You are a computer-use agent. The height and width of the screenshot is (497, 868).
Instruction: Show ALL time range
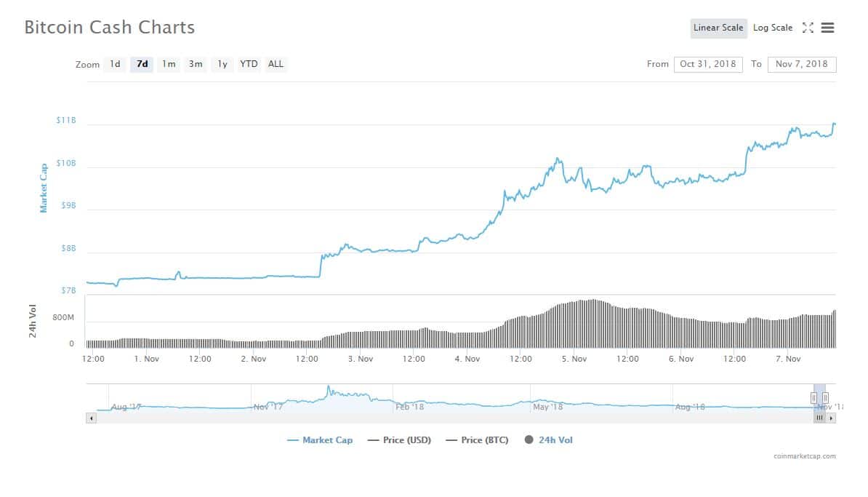276,64
